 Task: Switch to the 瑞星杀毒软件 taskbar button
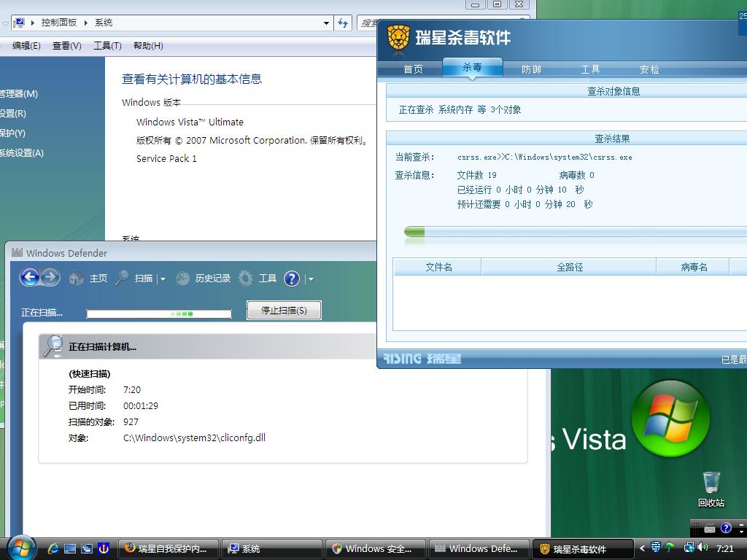(x=583, y=549)
